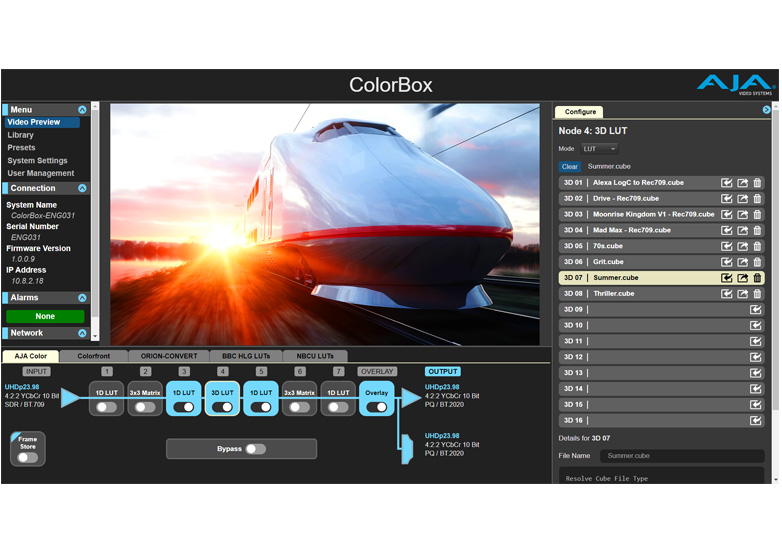
Task: Click the left sidebar scroll down arrow
Action: 95,337
